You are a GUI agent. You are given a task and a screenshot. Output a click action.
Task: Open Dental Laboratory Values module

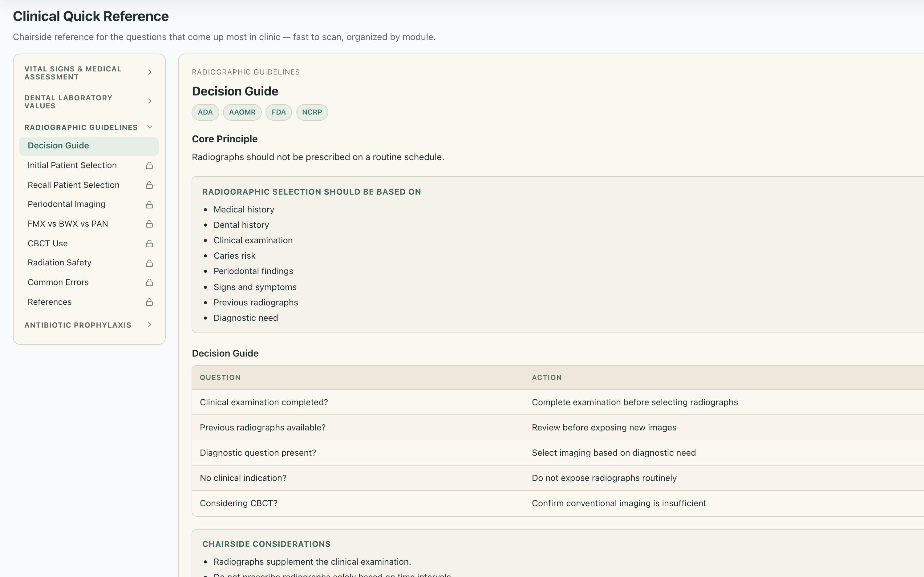pos(89,102)
